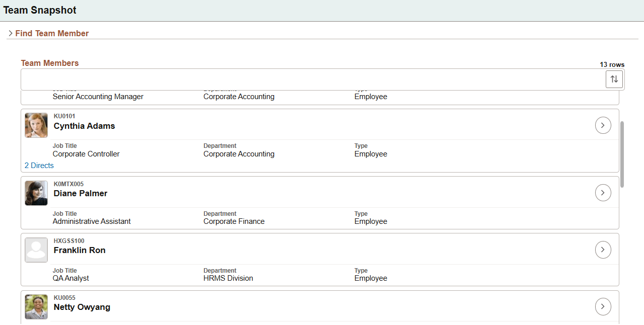Open Franklin Ron details arrow
Image resolution: width=644 pixels, height=325 pixels.
pyautogui.click(x=603, y=250)
